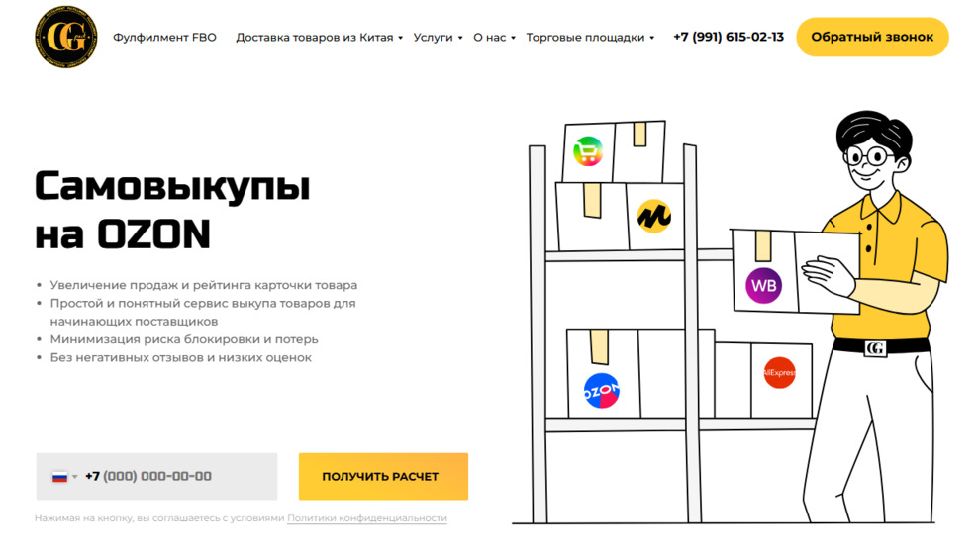Expand Доставка товаров из Китая menu
This screenshot has width=980, height=560.
tap(319, 37)
